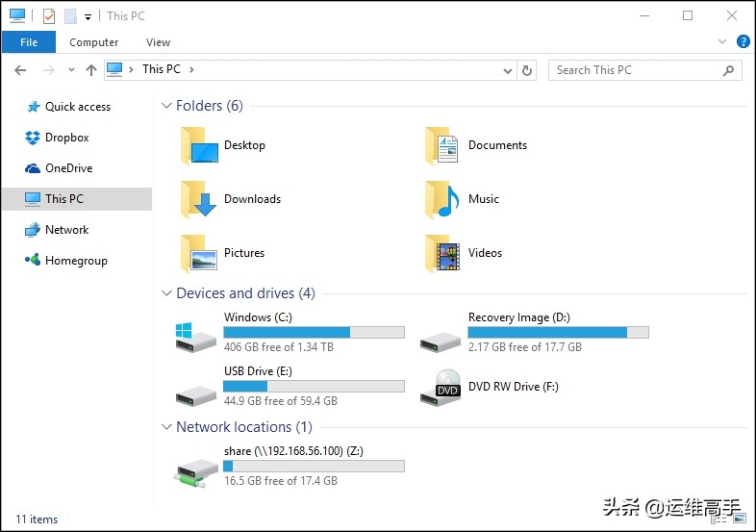Open the View ribbon tab

coord(158,42)
